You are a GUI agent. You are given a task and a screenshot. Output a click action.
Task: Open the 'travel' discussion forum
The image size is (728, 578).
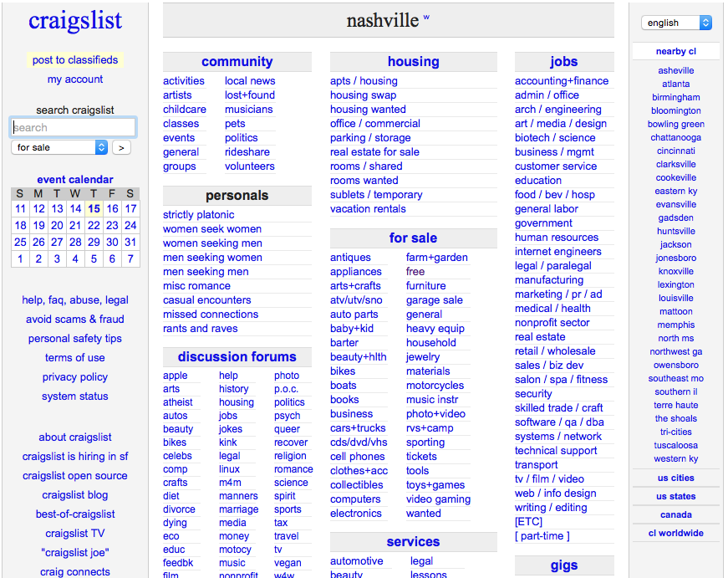click(287, 536)
